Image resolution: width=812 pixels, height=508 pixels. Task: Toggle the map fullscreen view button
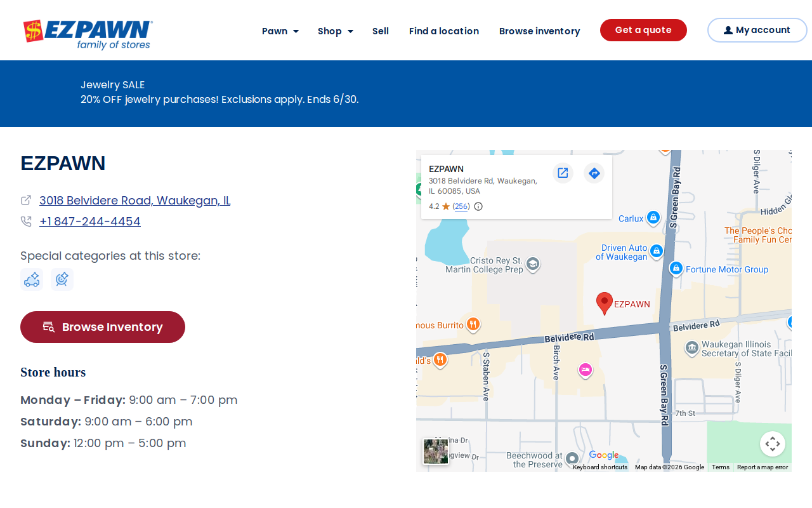[x=773, y=444]
